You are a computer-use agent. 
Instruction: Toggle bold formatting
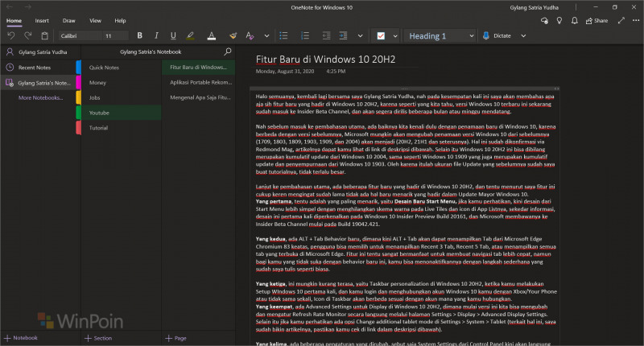pos(139,35)
